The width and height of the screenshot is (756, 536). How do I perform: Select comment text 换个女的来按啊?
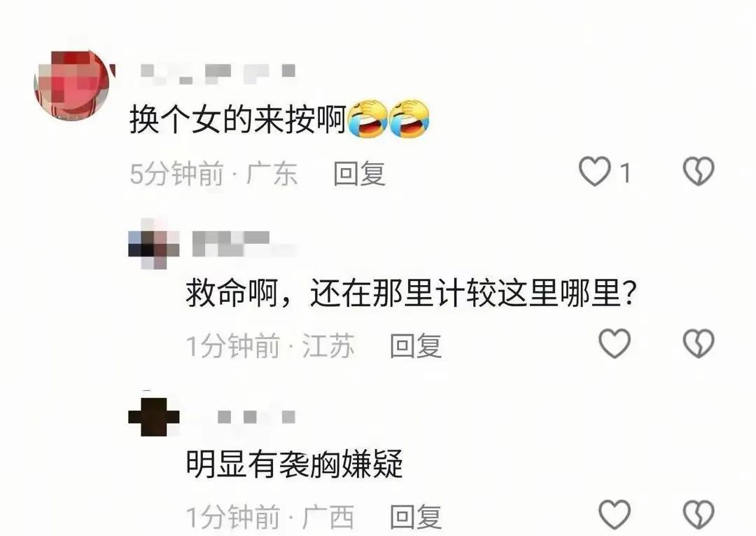pos(238,120)
